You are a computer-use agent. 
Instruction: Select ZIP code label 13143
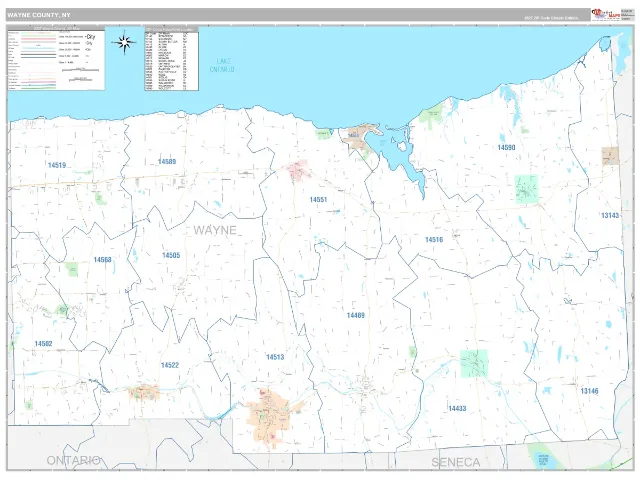[x=610, y=215]
